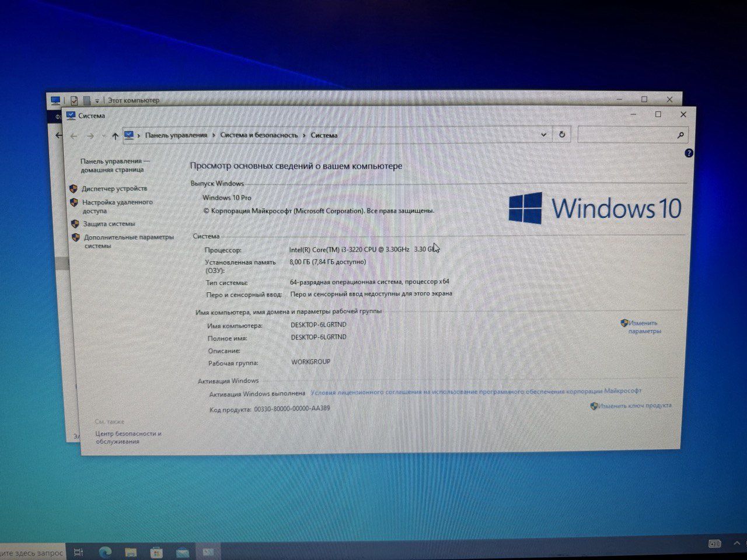
Task: Maximize the Система window
Action: 658,114
